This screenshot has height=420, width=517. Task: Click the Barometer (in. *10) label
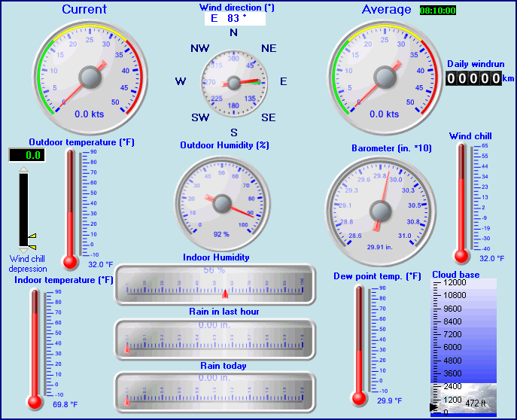[391, 148]
